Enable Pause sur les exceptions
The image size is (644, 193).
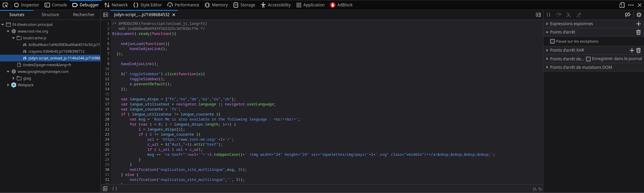click(x=552, y=41)
